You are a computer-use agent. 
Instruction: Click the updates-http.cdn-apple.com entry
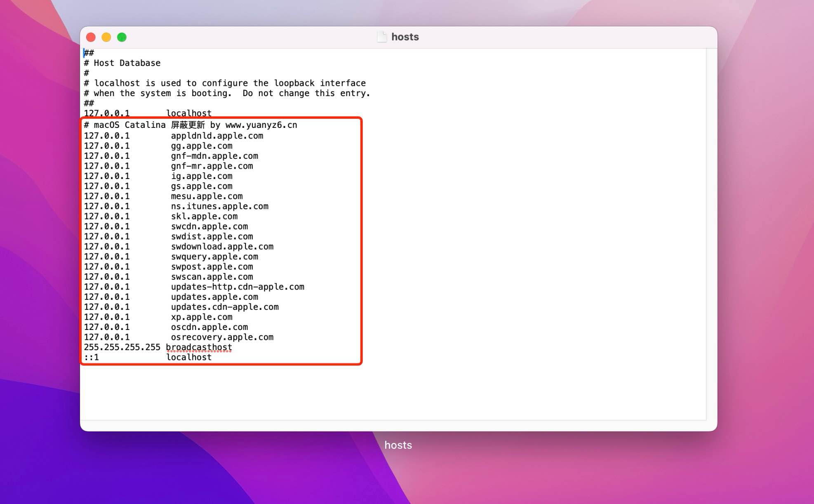[238, 287]
